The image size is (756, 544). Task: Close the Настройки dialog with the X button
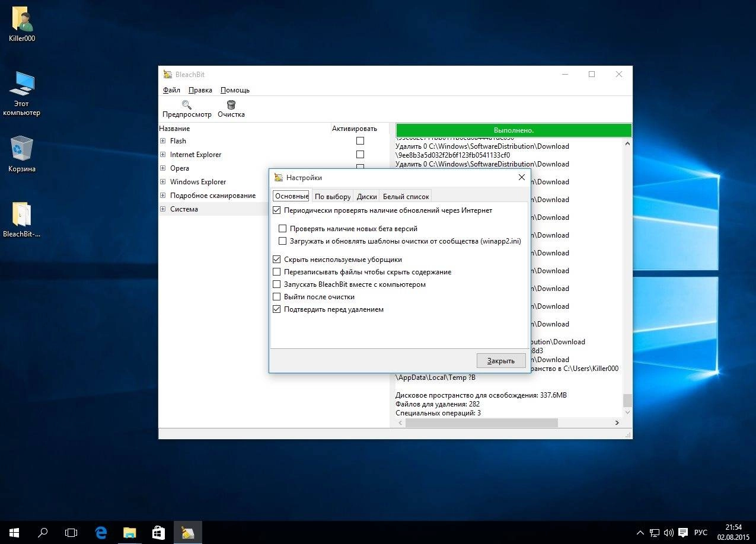click(x=522, y=177)
